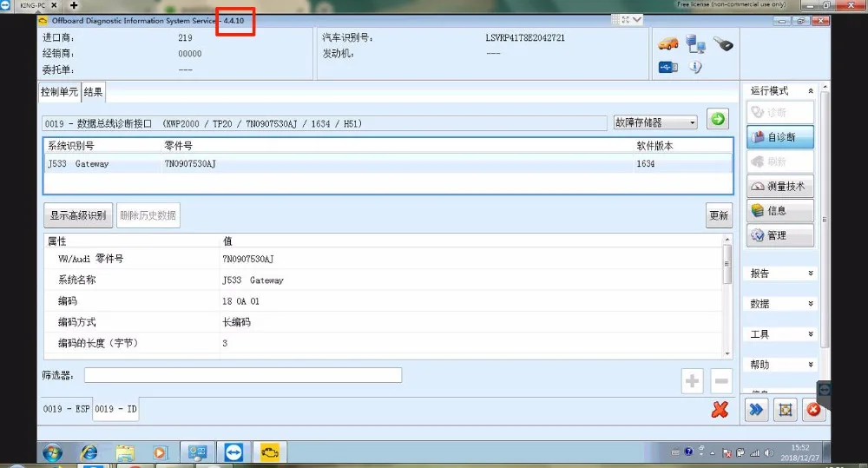The image size is (868, 468).
Task: Click the 删除历史数据 button
Action: [x=148, y=215]
